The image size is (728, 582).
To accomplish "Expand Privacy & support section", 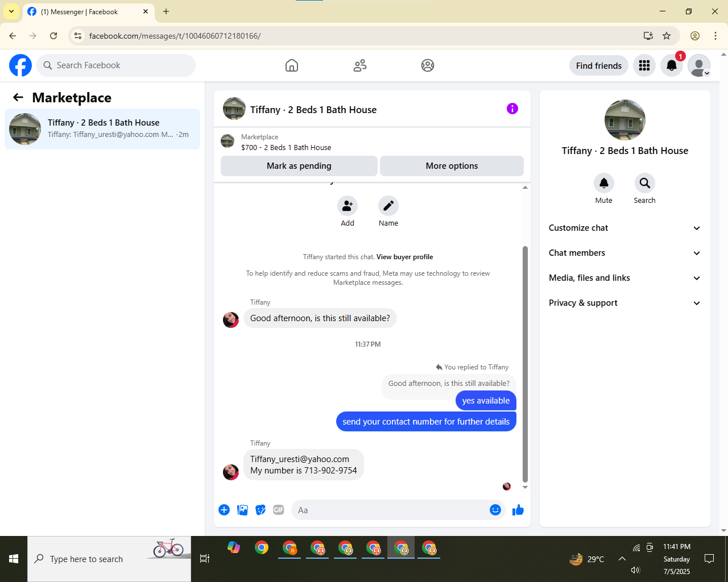I will (625, 303).
